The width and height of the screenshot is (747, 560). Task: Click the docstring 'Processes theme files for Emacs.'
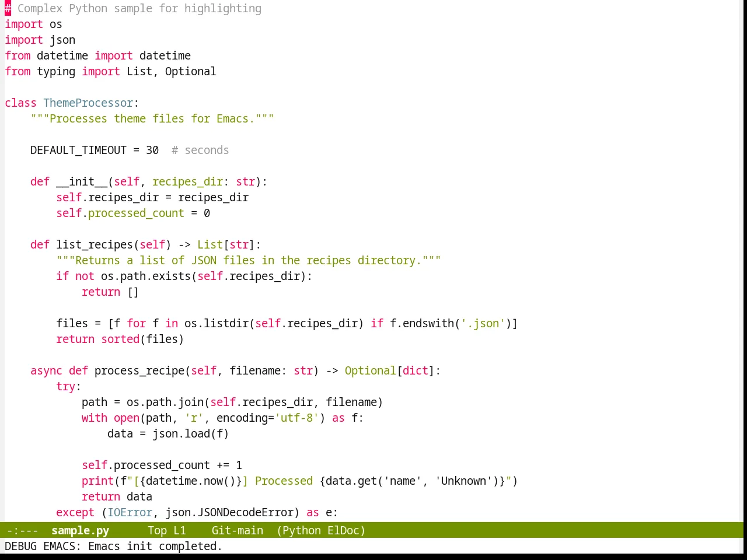click(152, 118)
